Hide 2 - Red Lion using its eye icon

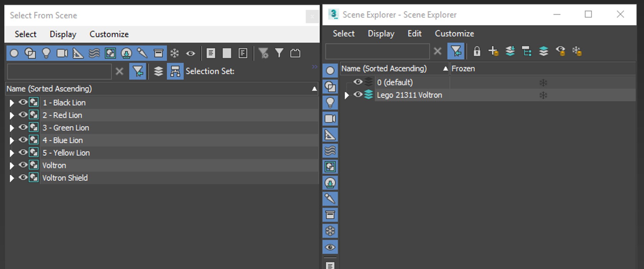[23, 115]
